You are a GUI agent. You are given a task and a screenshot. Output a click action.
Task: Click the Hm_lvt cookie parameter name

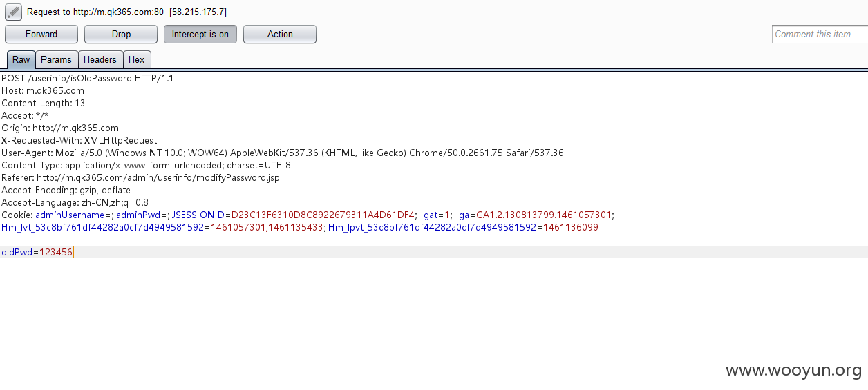click(103, 227)
